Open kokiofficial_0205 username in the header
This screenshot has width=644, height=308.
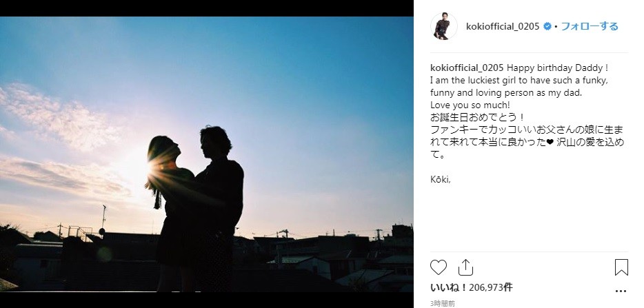[x=503, y=27]
